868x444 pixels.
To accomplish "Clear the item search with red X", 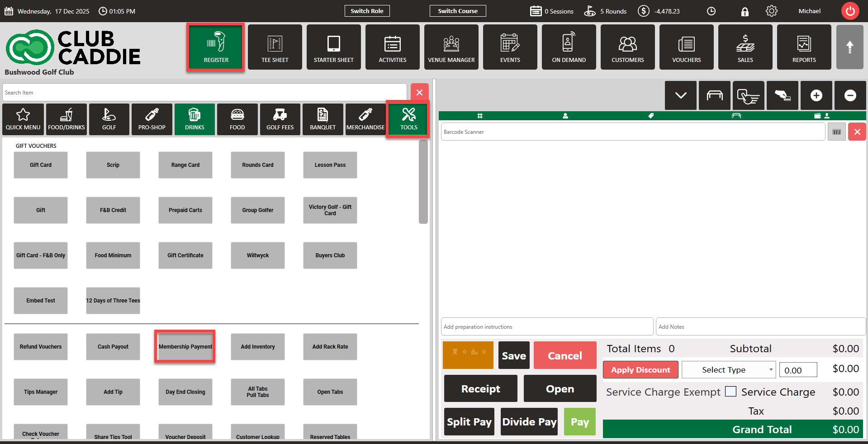I will pos(419,93).
